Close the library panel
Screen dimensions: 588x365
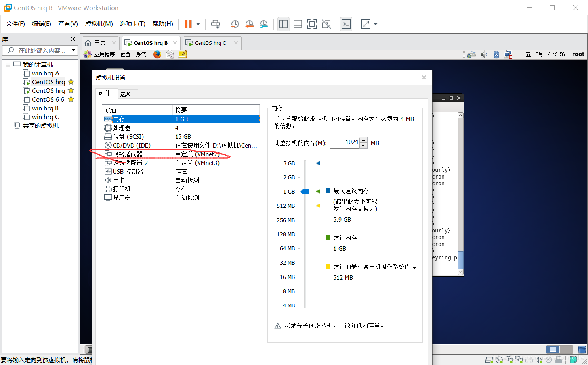[73, 39]
